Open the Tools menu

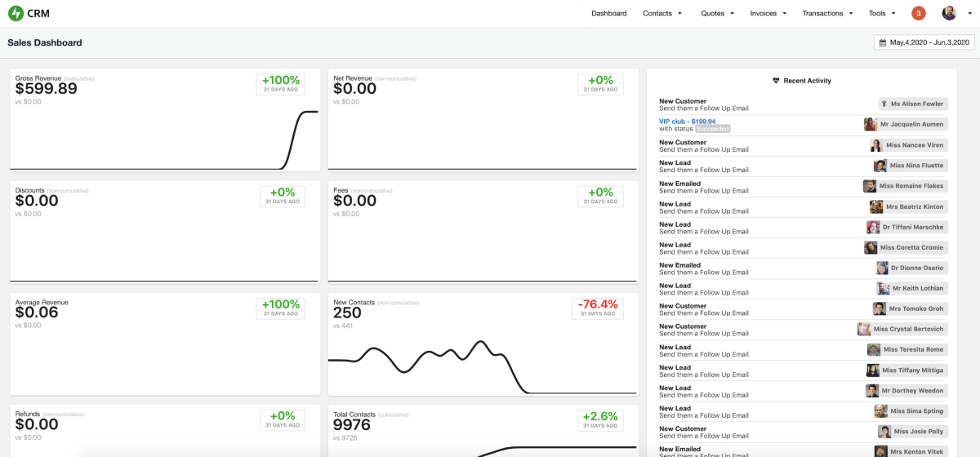[x=882, y=13]
